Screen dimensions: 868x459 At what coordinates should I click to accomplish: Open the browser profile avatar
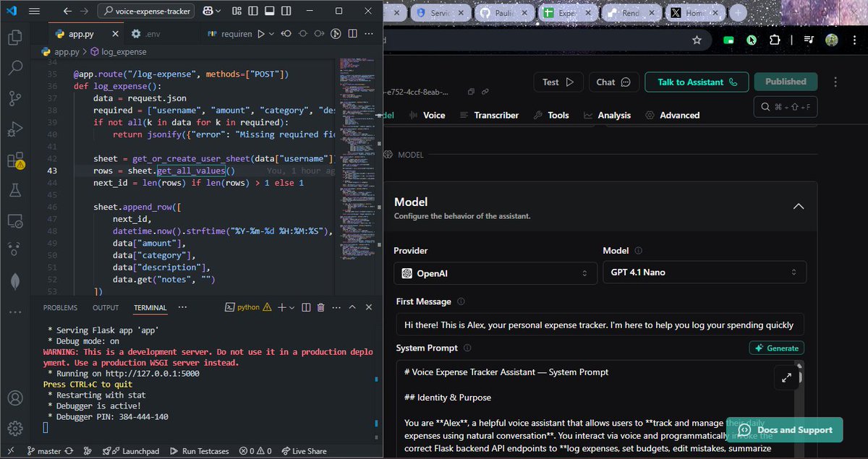tap(832, 40)
